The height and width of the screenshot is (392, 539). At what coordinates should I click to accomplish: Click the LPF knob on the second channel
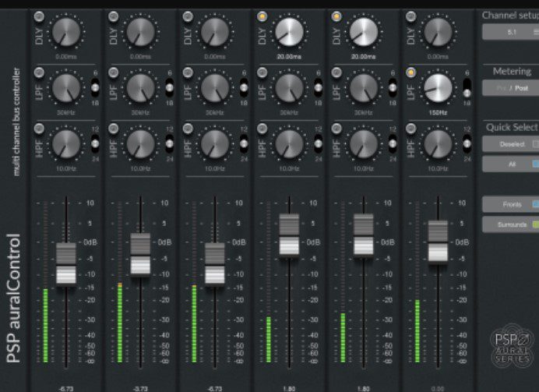(140, 88)
